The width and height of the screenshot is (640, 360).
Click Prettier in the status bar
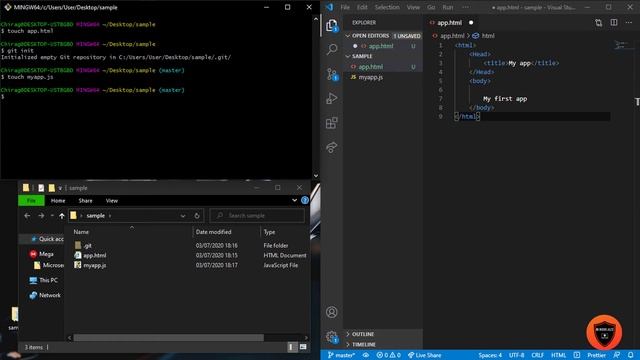click(596, 355)
